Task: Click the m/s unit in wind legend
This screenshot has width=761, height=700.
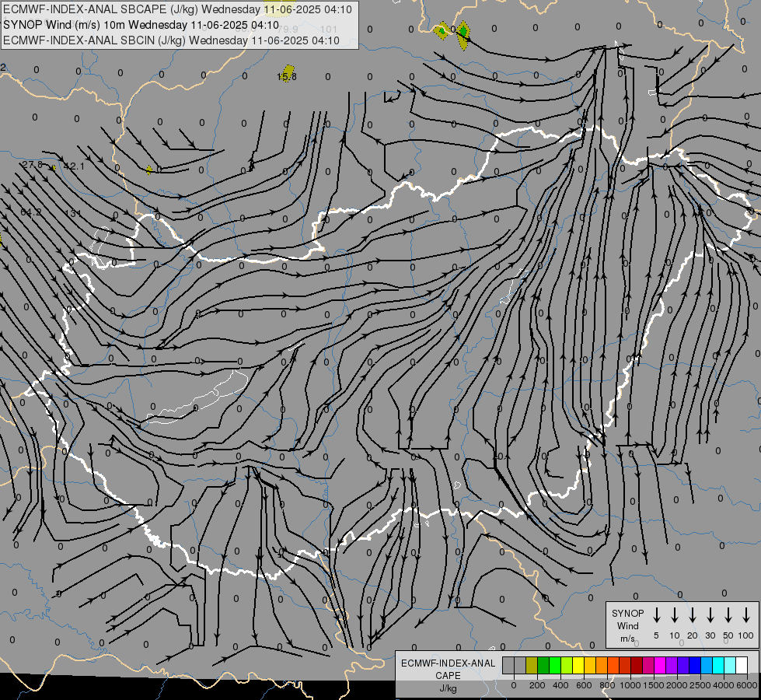Action: tap(627, 639)
